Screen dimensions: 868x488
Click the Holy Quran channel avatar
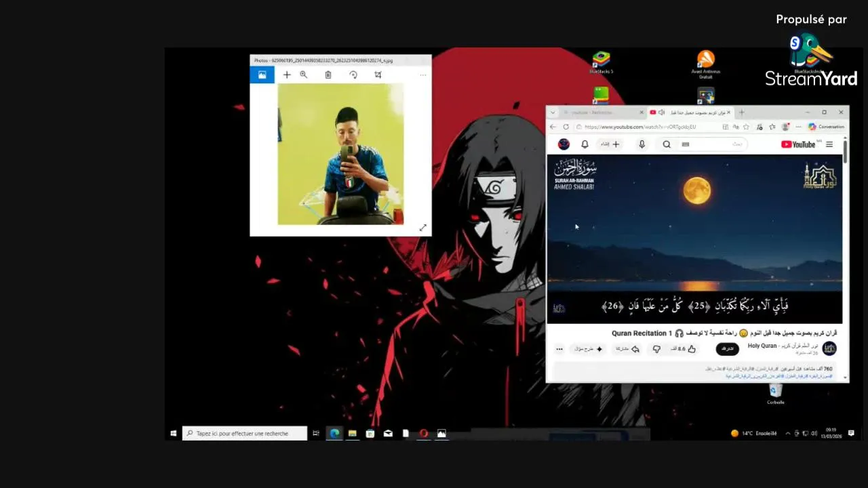[x=829, y=348]
